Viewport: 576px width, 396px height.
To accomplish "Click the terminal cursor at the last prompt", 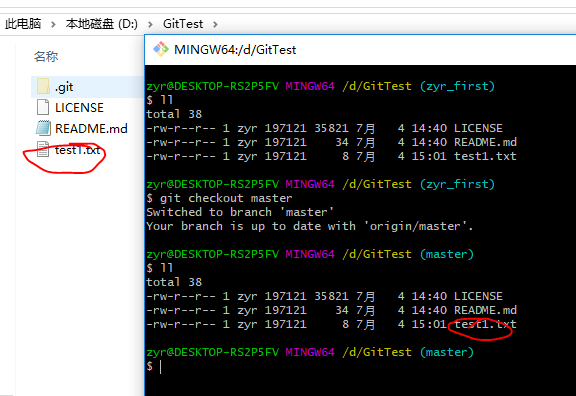I will click(x=161, y=367).
